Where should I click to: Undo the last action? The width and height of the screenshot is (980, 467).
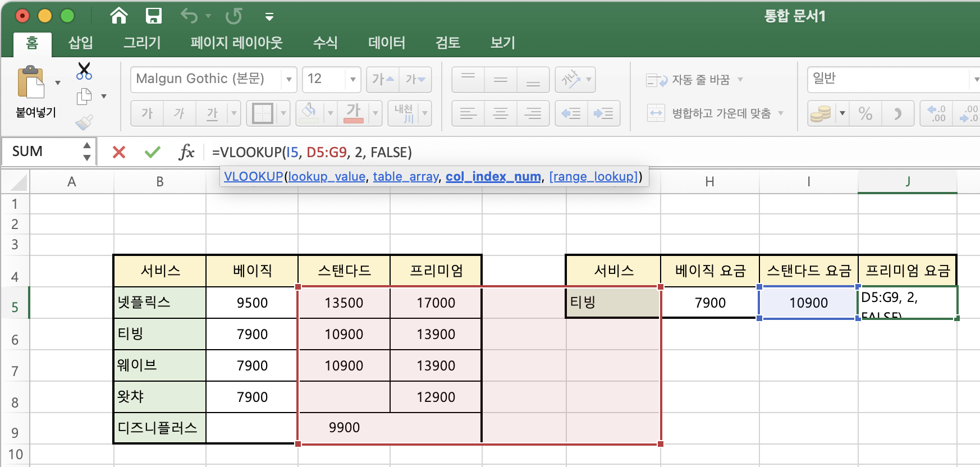[189, 16]
